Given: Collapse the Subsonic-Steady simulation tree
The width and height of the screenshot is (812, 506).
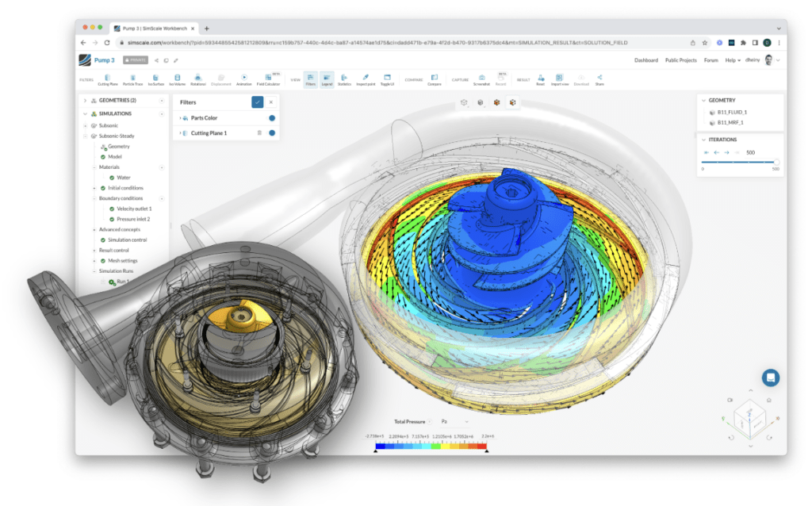Looking at the screenshot, I should [83, 136].
